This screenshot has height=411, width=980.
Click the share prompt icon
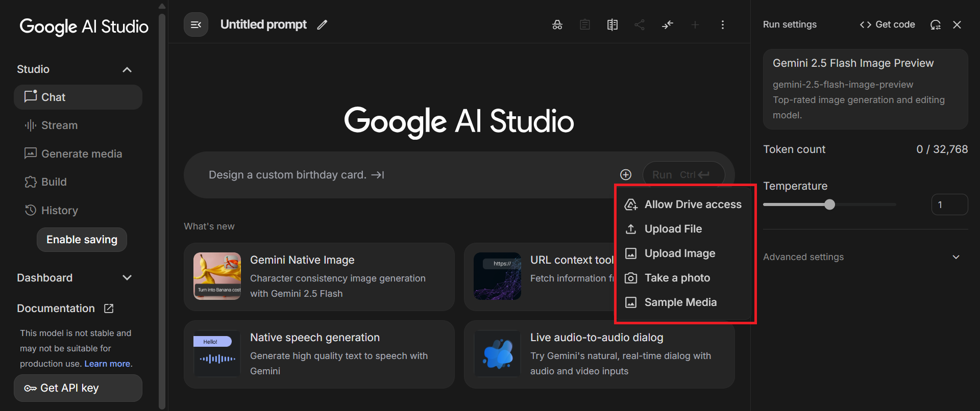(x=640, y=24)
